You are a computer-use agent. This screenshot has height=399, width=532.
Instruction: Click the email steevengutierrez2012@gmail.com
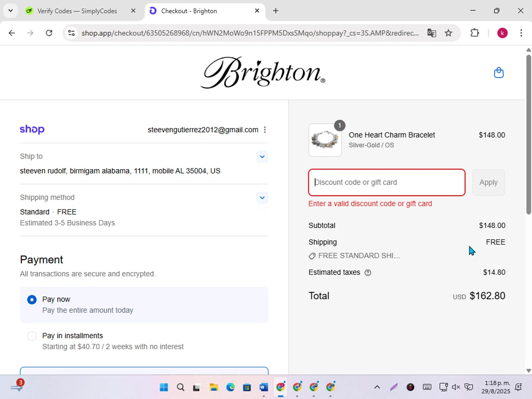click(203, 130)
